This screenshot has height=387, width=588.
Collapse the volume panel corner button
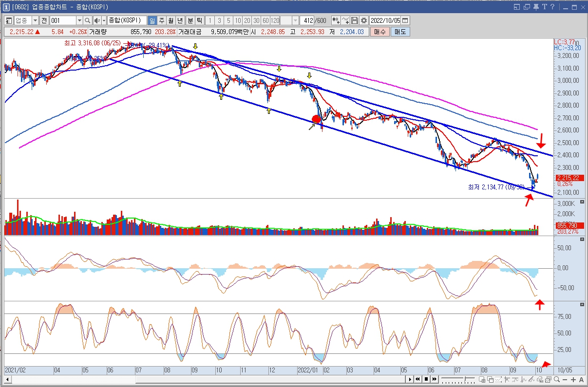[x=582, y=202]
